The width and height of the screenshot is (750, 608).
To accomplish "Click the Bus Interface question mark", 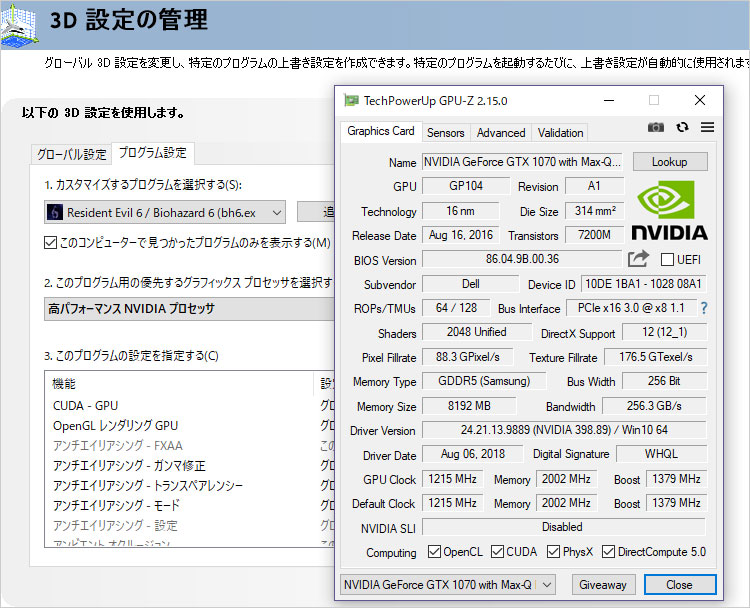I will point(704,308).
